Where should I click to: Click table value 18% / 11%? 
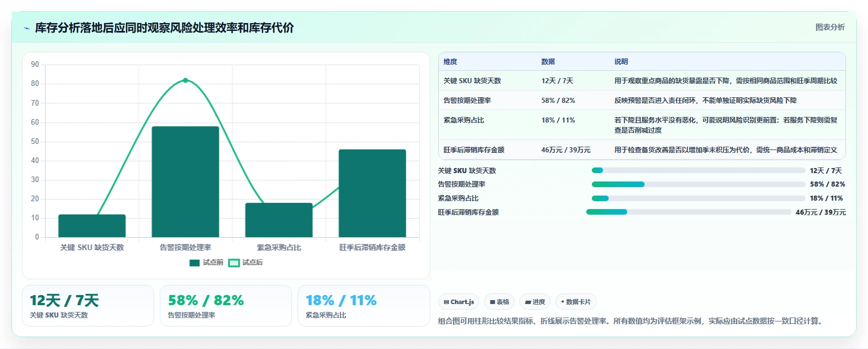point(558,120)
